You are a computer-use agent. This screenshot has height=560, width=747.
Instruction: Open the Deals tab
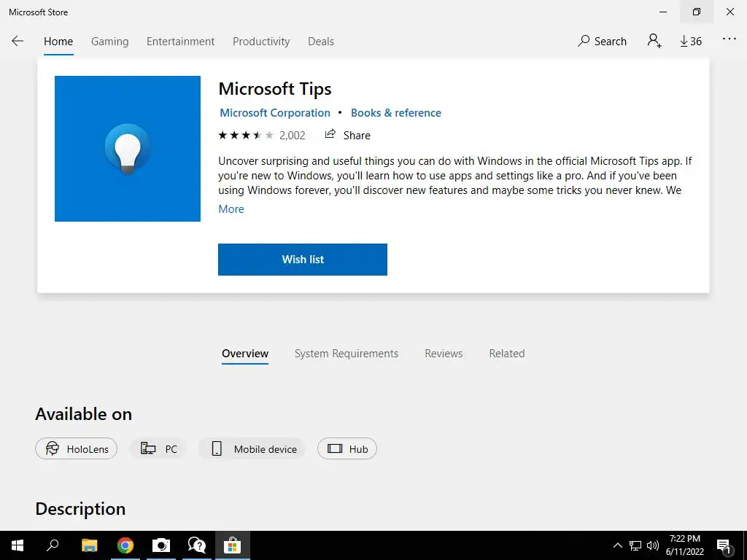pos(321,42)
